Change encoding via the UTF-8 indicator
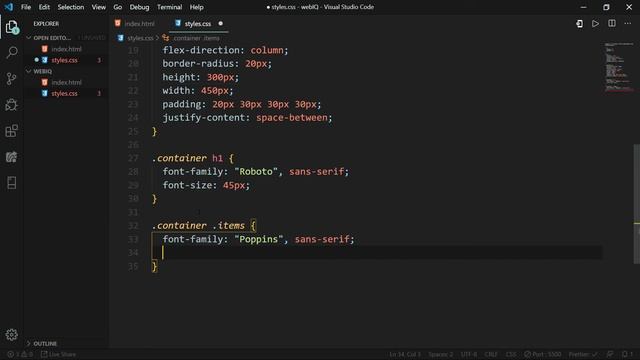Image resolution: width=640 pixels, height=360 pixels. point(469,354)
